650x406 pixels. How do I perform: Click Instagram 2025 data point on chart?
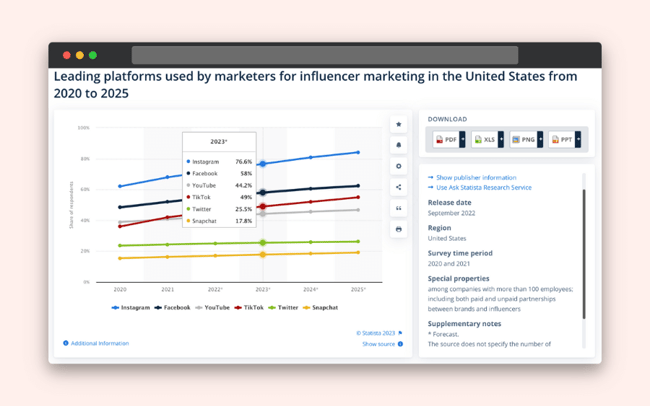click(358, 153)
